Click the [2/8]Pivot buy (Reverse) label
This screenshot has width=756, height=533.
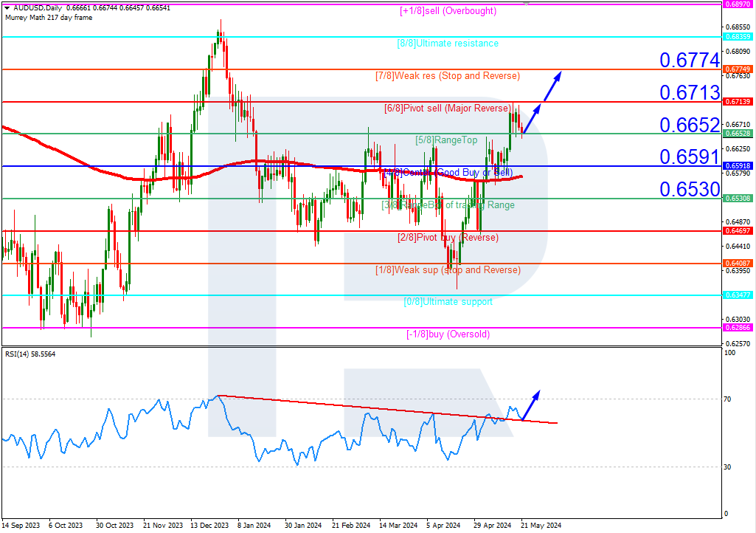(448, 238)
